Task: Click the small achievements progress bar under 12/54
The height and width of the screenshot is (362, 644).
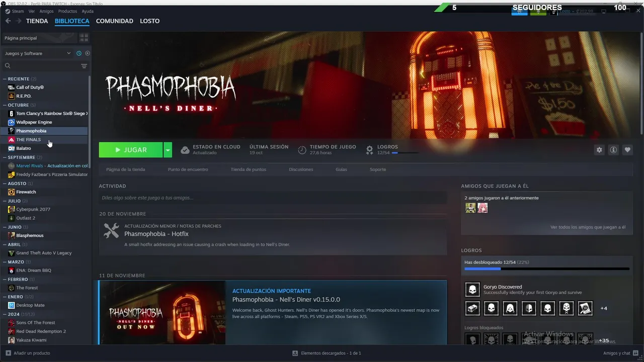Action: tap(405, 153)
